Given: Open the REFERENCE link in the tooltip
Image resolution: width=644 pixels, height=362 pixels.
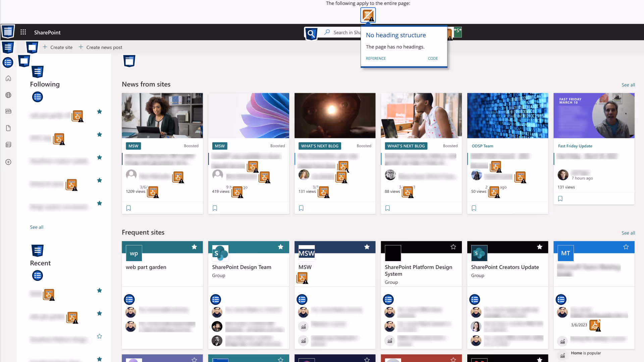Looking at the screenshot, I should [376, 58].
